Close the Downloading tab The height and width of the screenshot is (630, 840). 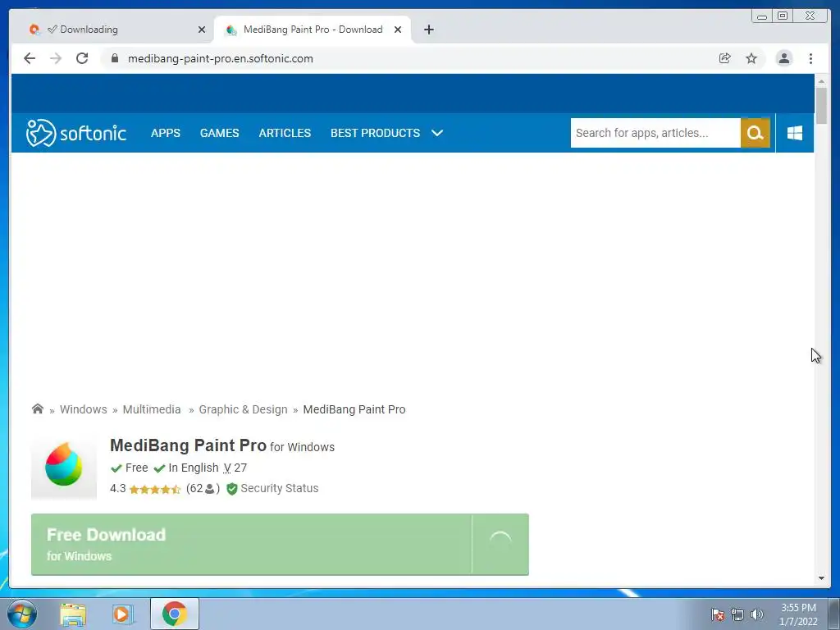pyautogui.click(x=202, y=30)
